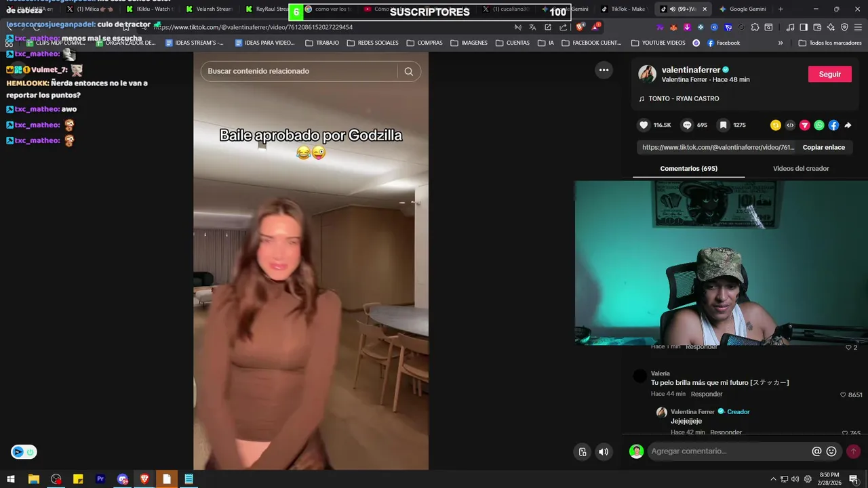Show hidden system tray icons
868x488 pixels.
(773, 479)
